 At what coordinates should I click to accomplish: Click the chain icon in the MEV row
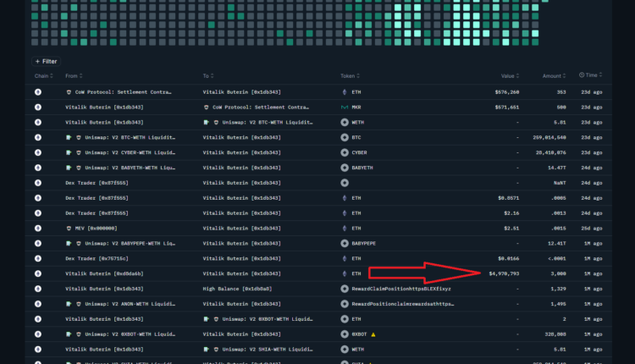point(37,229)
